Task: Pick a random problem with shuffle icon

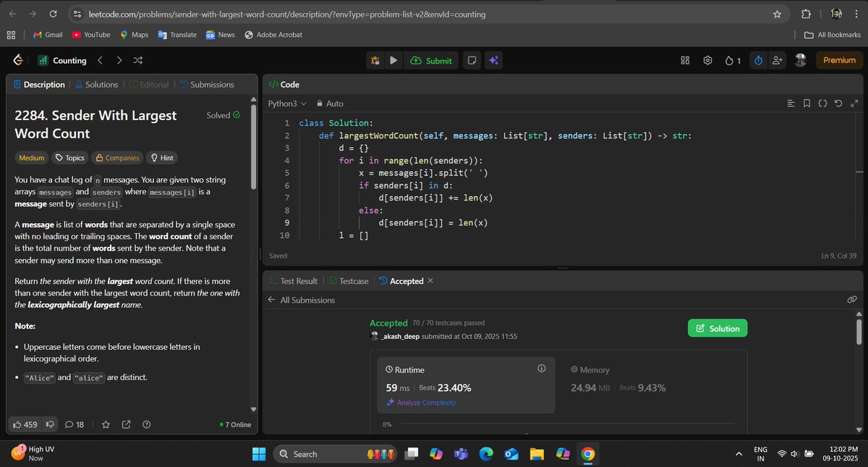Action: 138,61
